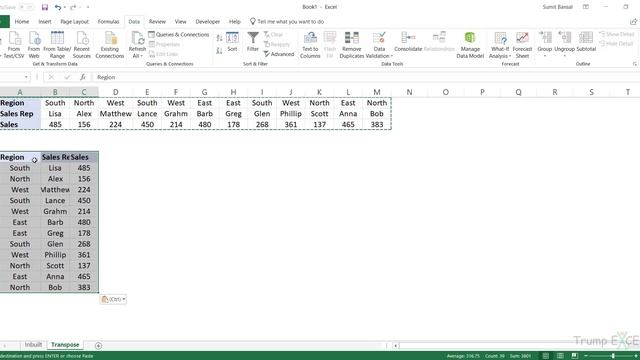Sort Z to A descending
The image size is (640, 360).
point(219,51)
